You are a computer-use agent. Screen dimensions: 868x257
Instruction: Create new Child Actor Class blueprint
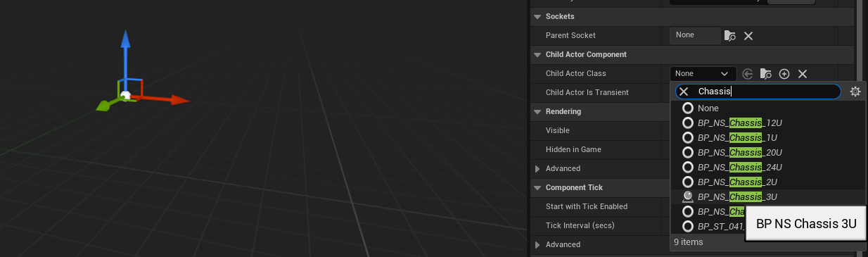click(x=784, y=73)
